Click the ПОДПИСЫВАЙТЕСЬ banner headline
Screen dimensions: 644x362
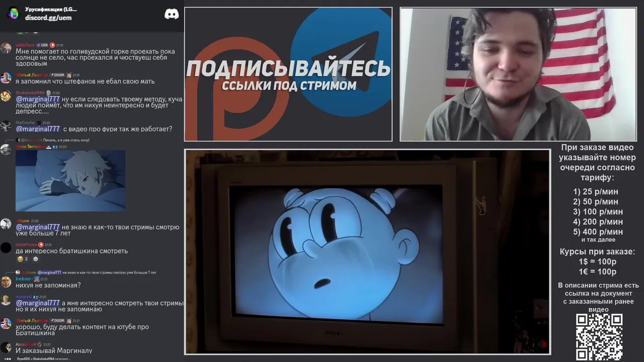288,69
